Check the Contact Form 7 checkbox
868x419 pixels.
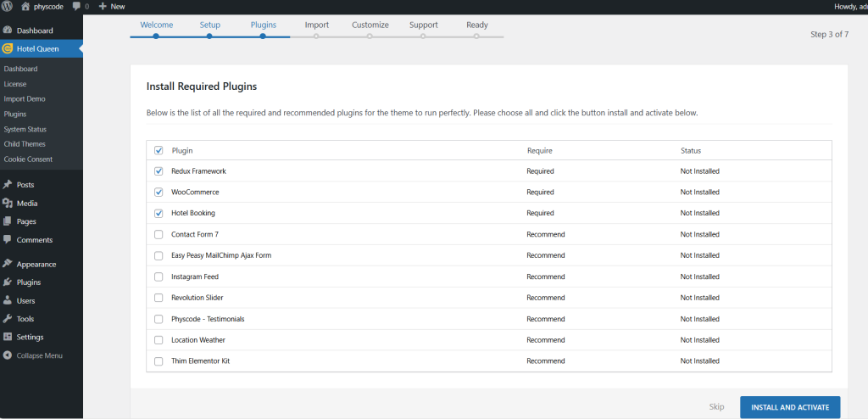pyautogui.click(x=159, y=234)
